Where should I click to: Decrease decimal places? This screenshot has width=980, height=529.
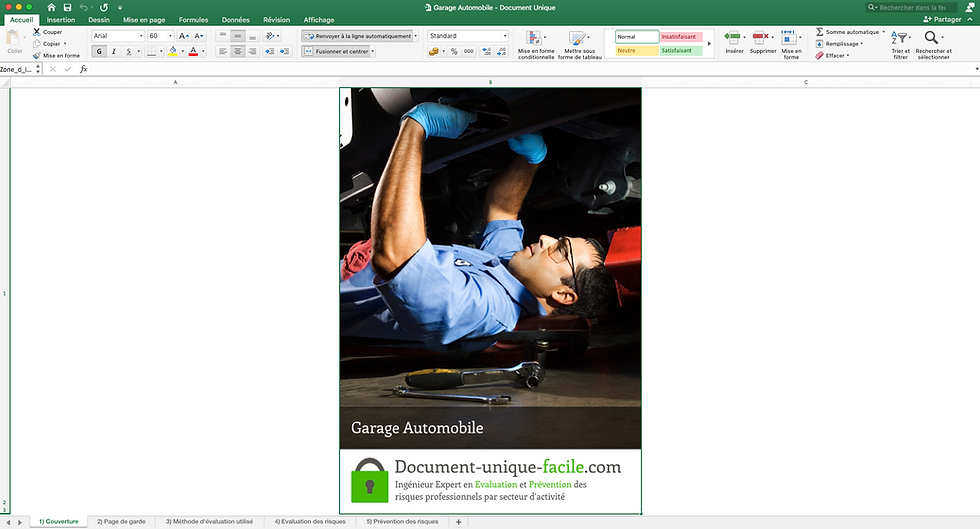[501, 51]
